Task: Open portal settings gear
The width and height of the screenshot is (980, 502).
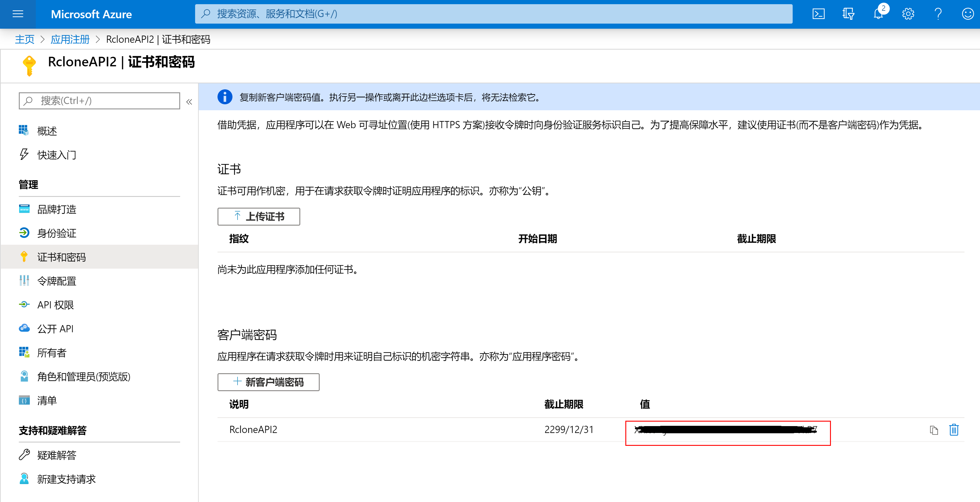Action: (x=908, y=14)
